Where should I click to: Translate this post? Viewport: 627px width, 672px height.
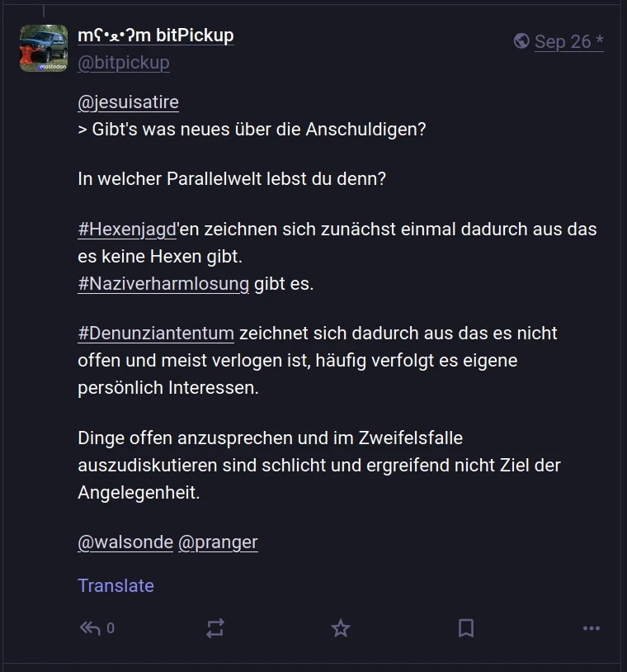pyautogui.click(x=115, y=585)
